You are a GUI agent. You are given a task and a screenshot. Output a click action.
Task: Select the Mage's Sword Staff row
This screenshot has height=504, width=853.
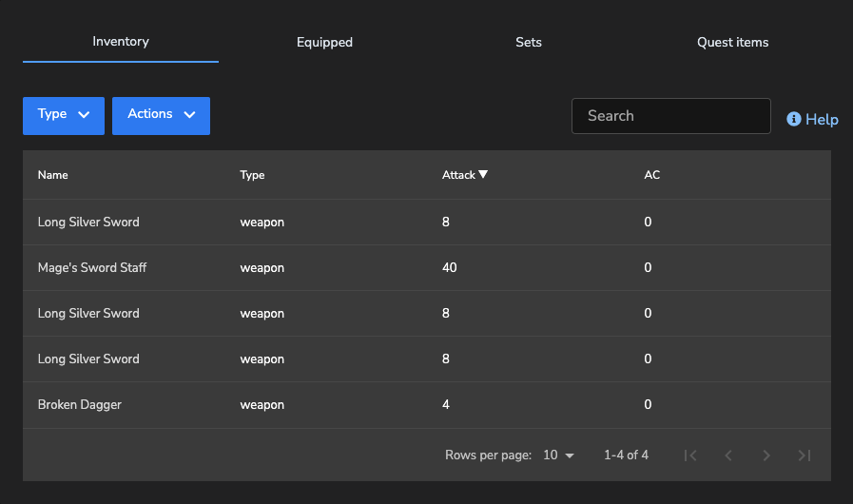[x=426, y=268]
